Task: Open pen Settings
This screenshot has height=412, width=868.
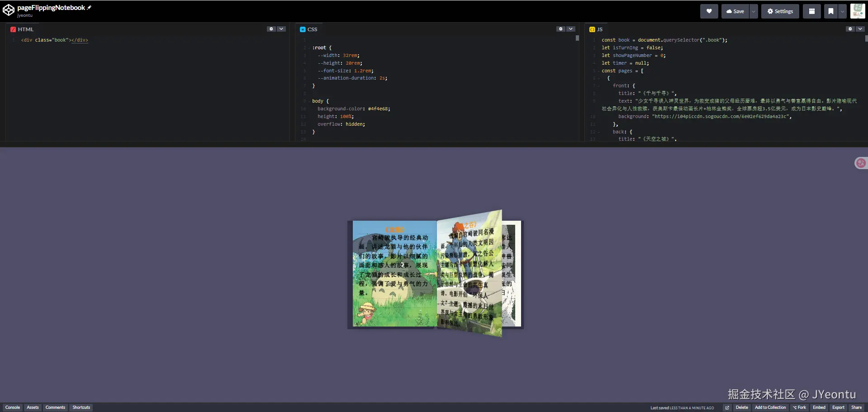Action: 780,11
